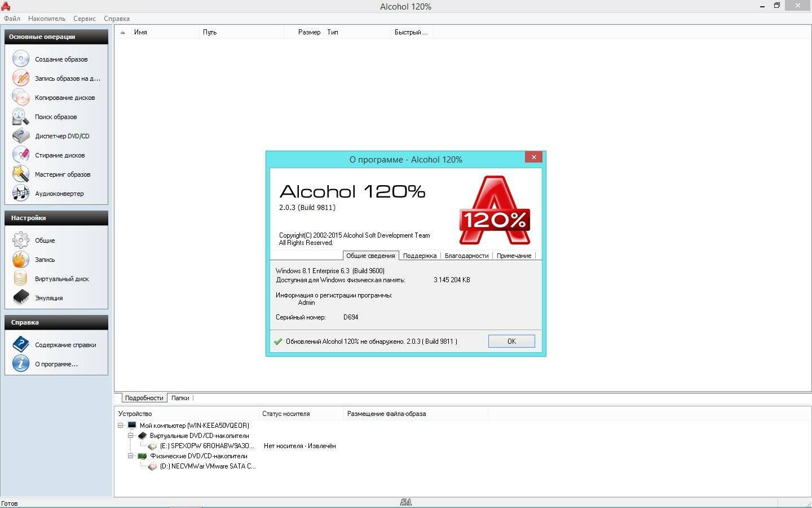Collapse Физические DVD/CD-накопители node
Viewport: 812px width, 508px height.
click(x=130, y=456)
